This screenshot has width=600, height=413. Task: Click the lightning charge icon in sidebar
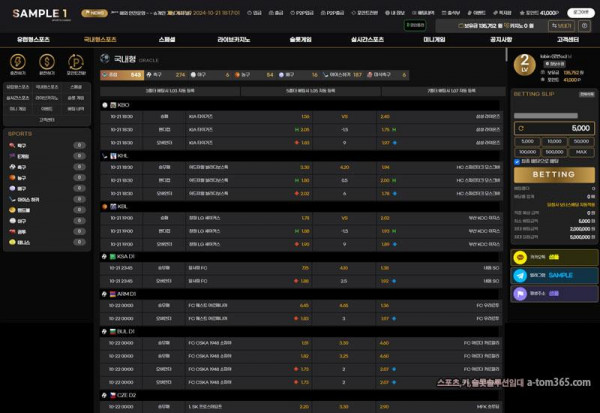17,64
